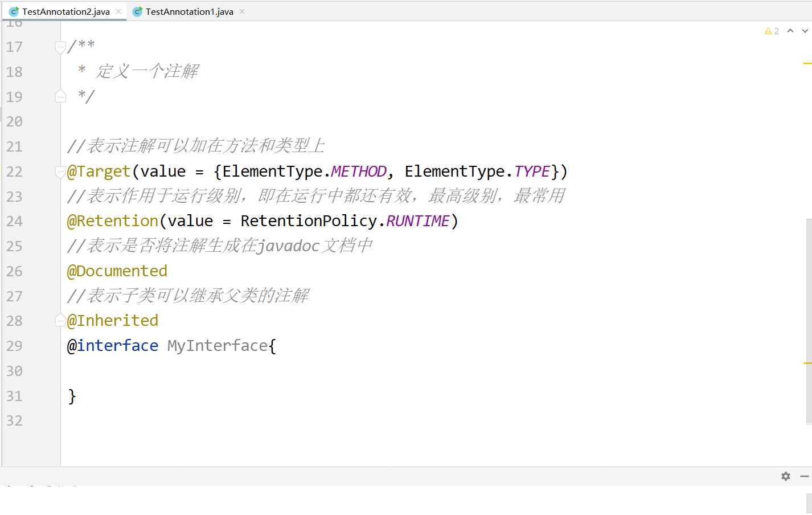Screen dimensions: 812x515
Task: Click line number 22 in the gutter
Action: coord(14,171)
